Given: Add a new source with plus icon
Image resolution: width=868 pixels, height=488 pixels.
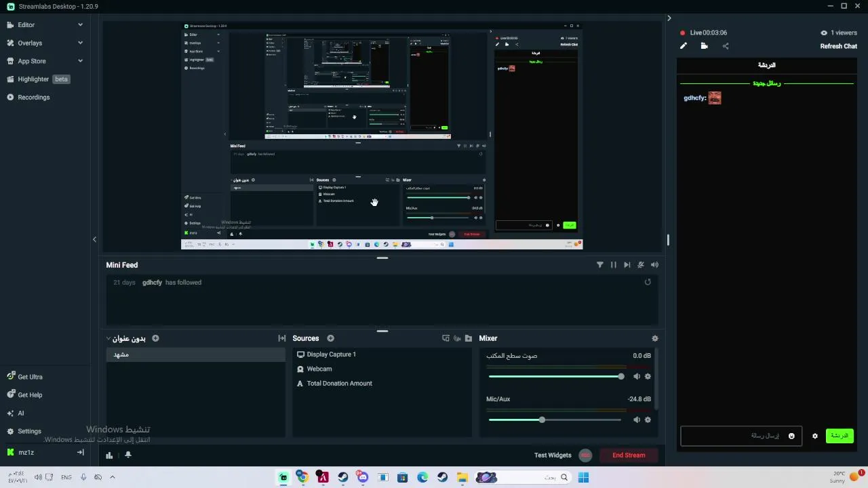Looking at the screenshot, I should click(330, 338).
